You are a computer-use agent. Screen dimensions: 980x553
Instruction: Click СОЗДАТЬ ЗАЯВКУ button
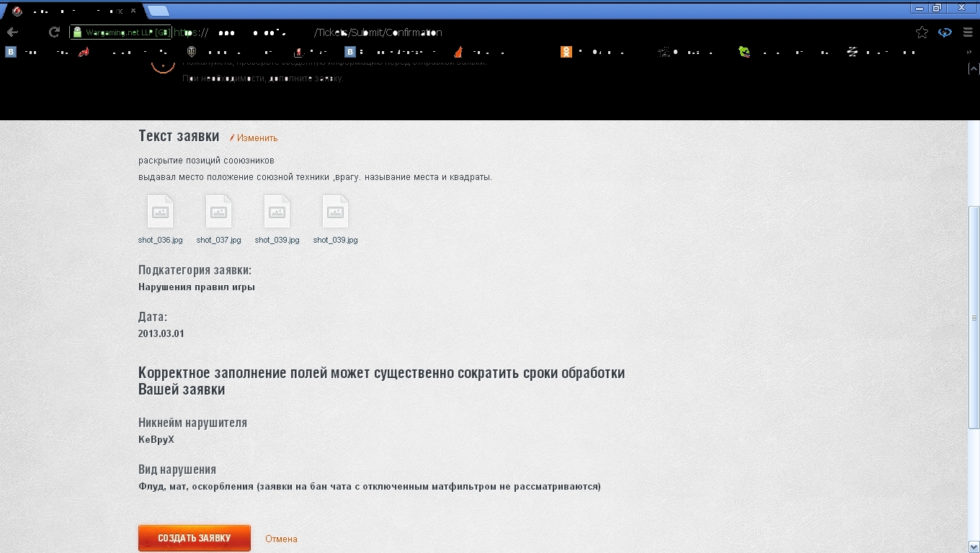[195, 538]
